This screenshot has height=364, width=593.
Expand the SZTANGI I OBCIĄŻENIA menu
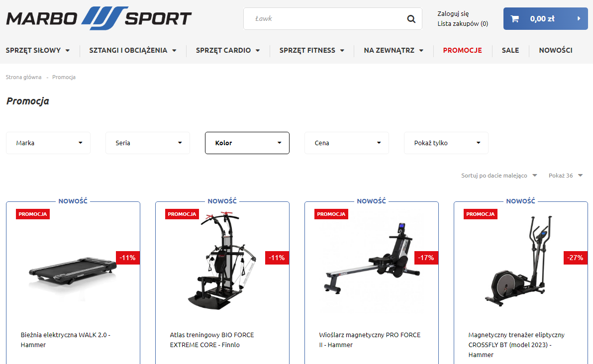pos(133,50)
